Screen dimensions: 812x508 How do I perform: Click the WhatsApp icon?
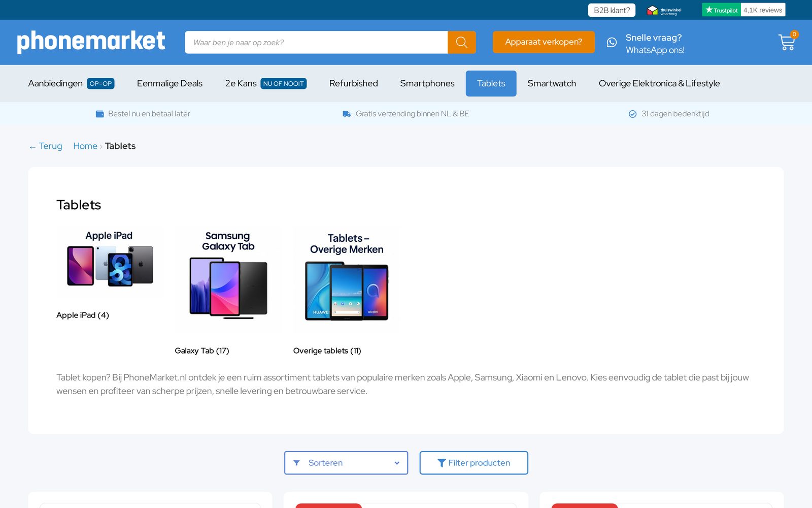coord(612,43)
